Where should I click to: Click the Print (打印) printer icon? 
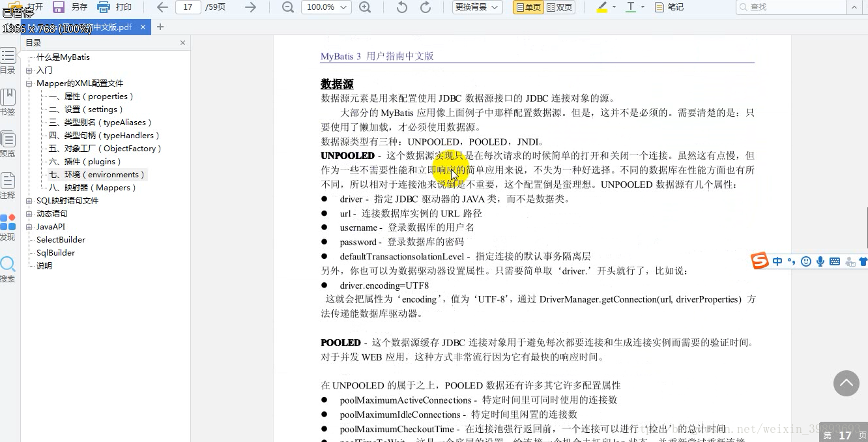[x=104, y=7]
